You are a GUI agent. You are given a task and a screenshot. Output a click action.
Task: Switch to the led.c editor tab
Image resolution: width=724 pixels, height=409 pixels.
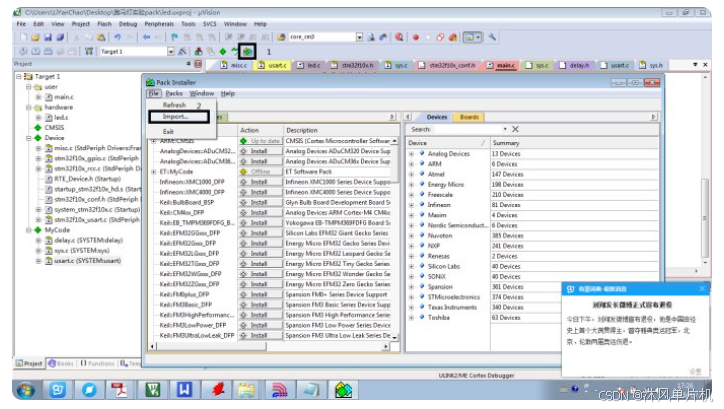(x=308, y=66)
